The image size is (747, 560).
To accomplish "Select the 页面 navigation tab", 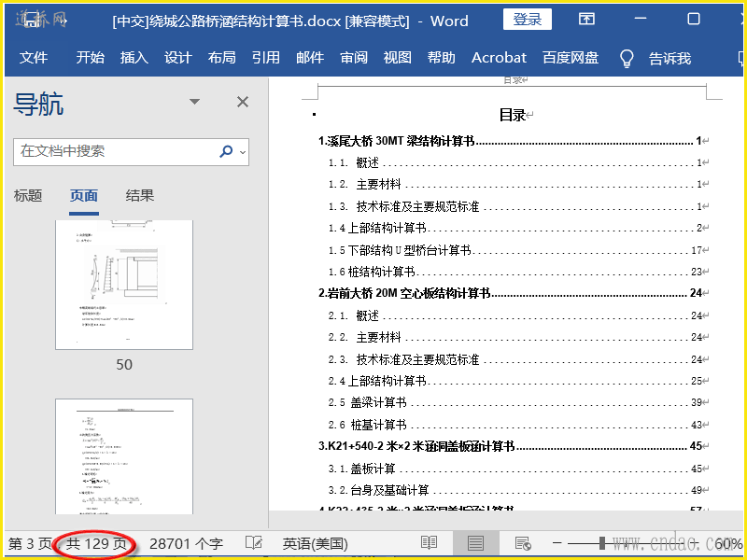I will (x=84, y=196).
